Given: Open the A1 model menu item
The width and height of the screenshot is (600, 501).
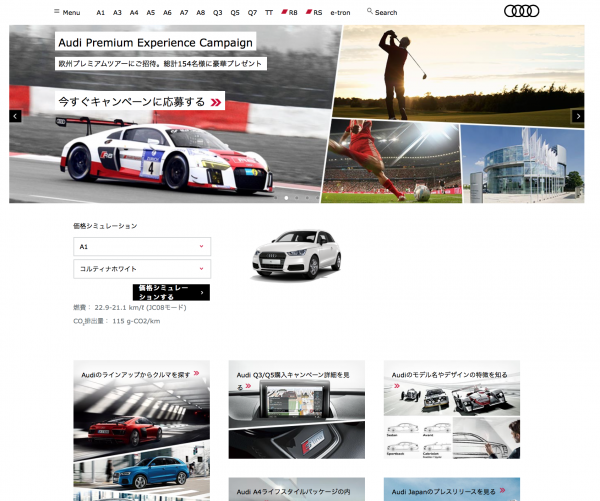Looking at the screenshot, I should tap(101, 13).
